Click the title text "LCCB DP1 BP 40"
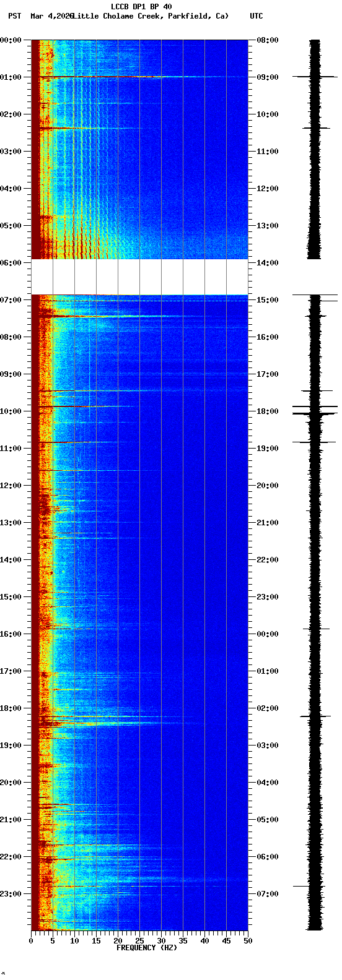The width and height of the screenshot is (342, 980). pyautogui.click(x=141, y=7)
